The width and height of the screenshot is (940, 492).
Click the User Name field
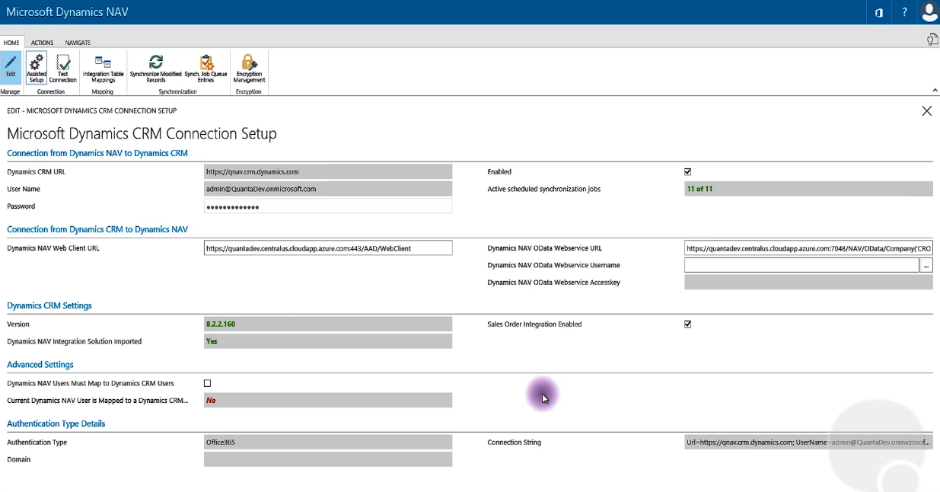[328, 189]
